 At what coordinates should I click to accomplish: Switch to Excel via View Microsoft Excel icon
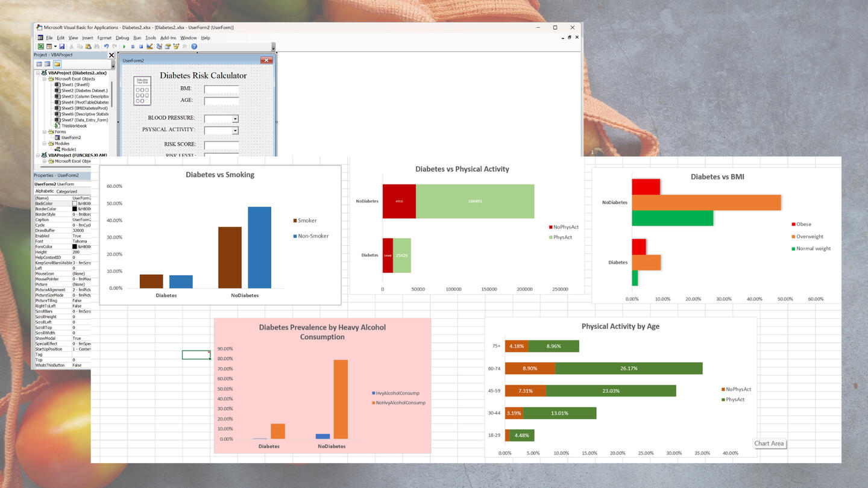41,46
